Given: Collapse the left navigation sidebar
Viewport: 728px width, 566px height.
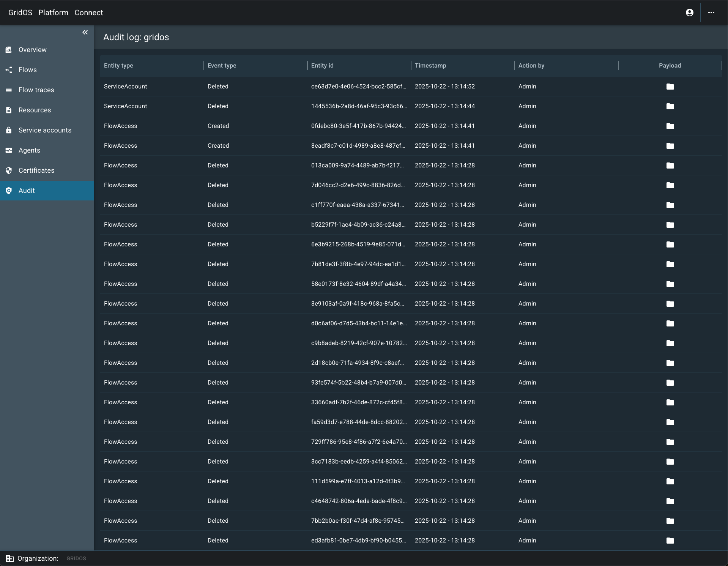Looking at the screenshot, I should [x=85, y=32].
